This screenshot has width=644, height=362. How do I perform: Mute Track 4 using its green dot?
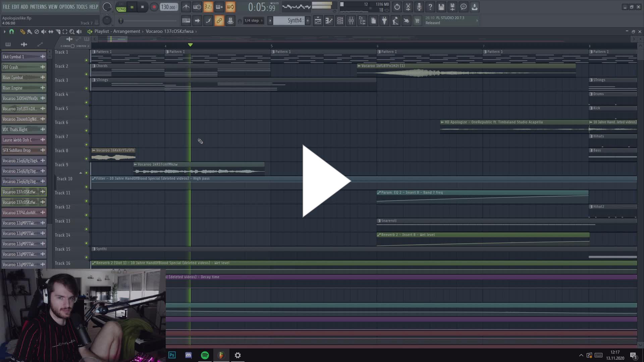click(86, 102)
